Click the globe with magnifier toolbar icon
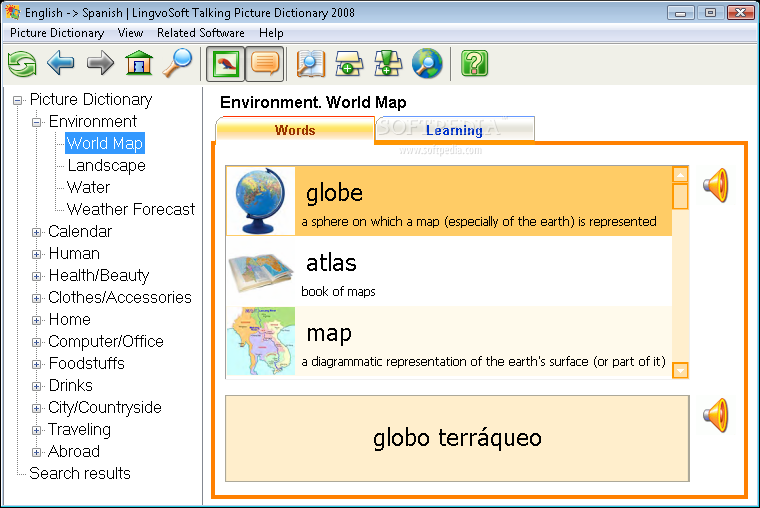The height and width of the screenshot is (508, 760). 427,64
